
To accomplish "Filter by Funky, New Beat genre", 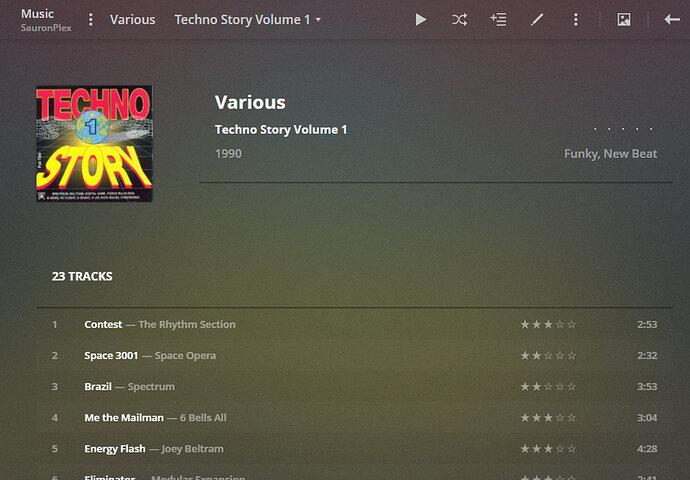I will [610, 154].
